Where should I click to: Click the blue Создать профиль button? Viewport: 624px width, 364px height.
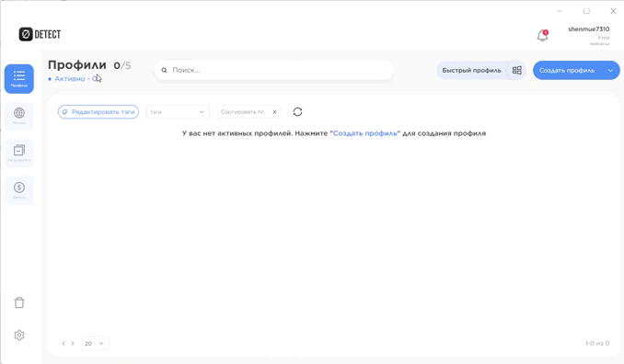(567, 71)
